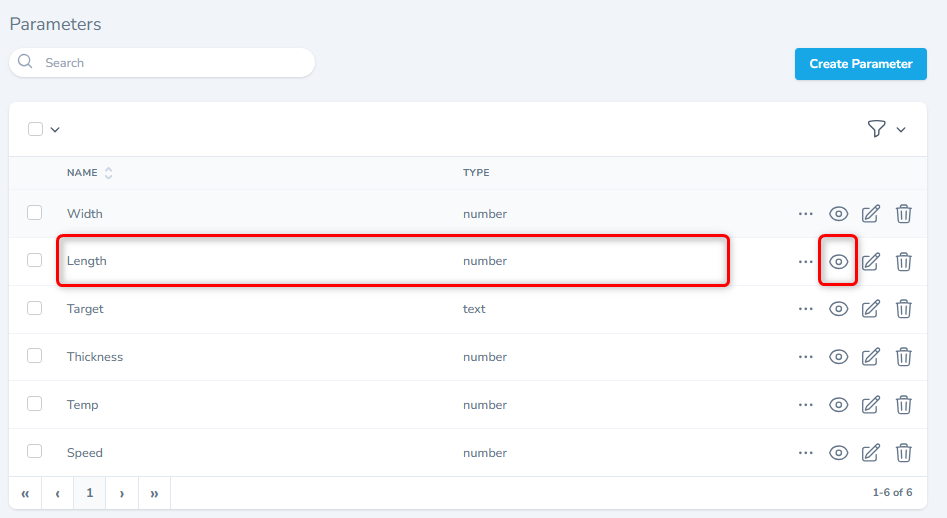Edit the Speed parameter
This screenshot has height=518, width=947.
point(871,453)
